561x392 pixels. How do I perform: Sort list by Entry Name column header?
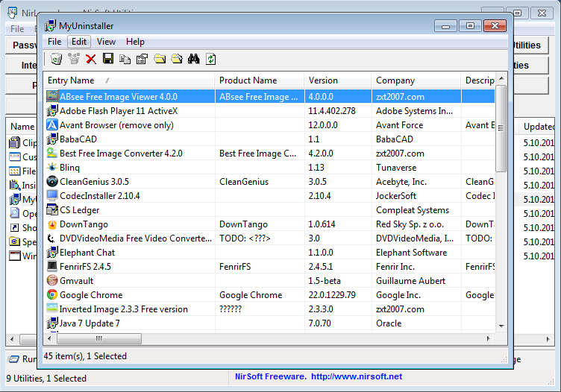[x=71, y=80]
